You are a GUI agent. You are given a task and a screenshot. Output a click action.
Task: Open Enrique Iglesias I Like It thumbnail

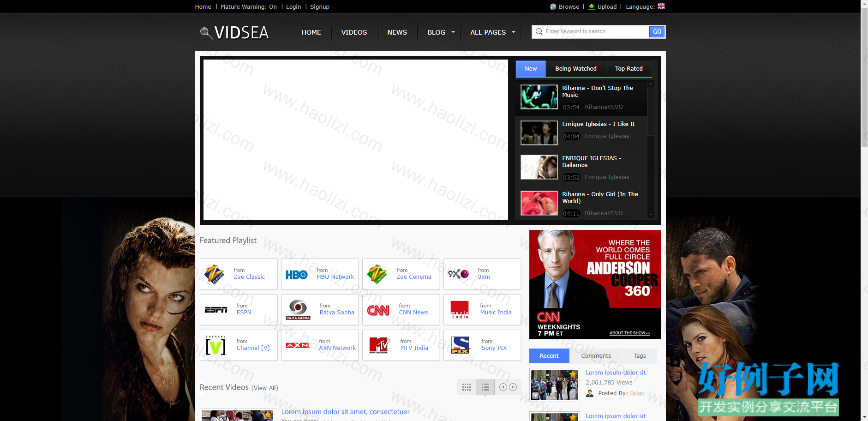pyautogui.click(x=539, y=133)
